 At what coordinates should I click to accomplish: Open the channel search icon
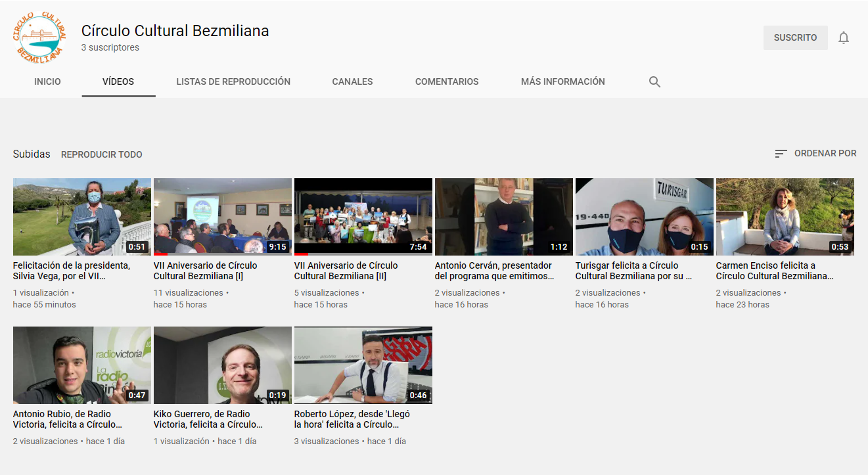pos(654,81)
